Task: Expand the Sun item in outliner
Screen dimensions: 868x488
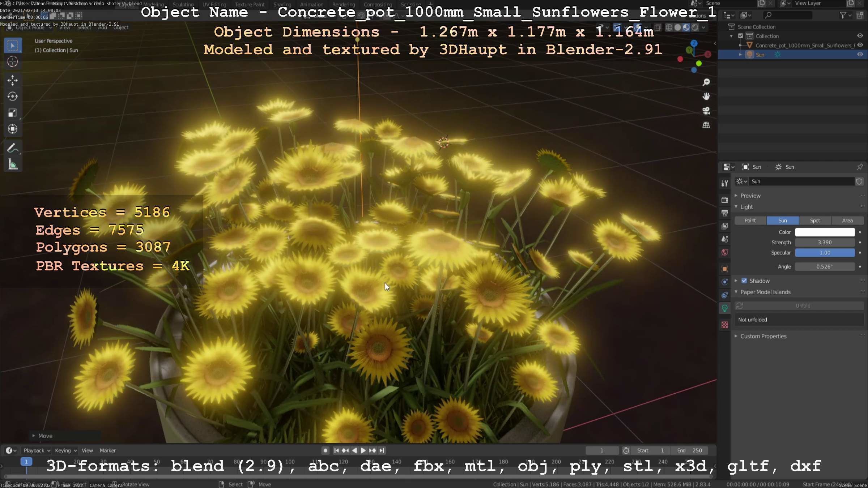Action: coord(740,55)
